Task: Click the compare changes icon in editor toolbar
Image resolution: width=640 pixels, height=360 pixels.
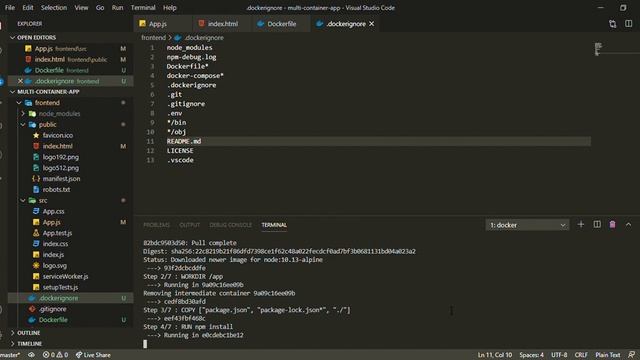Action: (x=613, y=24)
